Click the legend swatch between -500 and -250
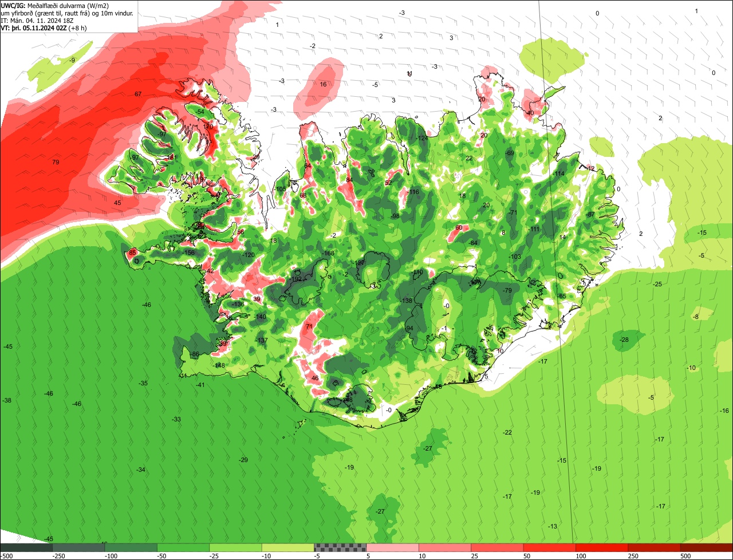The width and height of the screenshot is (733, 560). pyautogui.click(x=26, y=547)
